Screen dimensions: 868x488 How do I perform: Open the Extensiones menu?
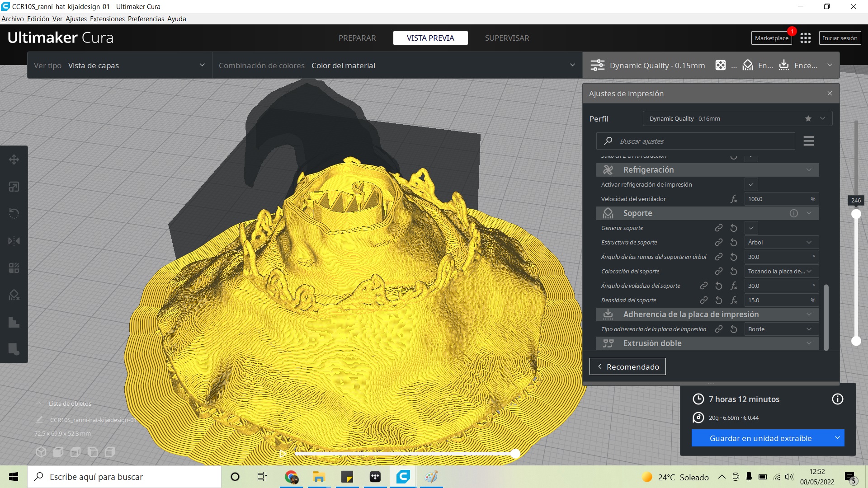pos(107,19)
